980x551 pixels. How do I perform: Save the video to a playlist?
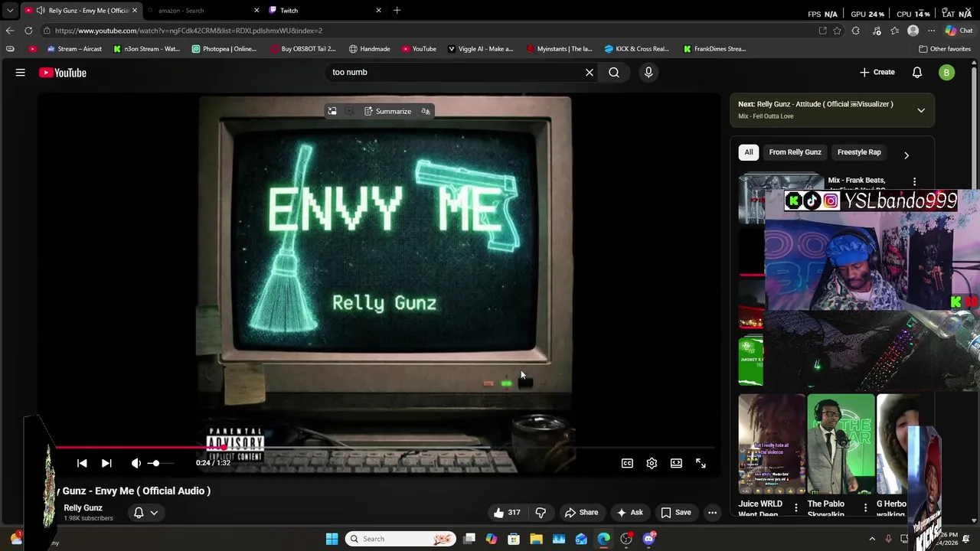point(676,513)
